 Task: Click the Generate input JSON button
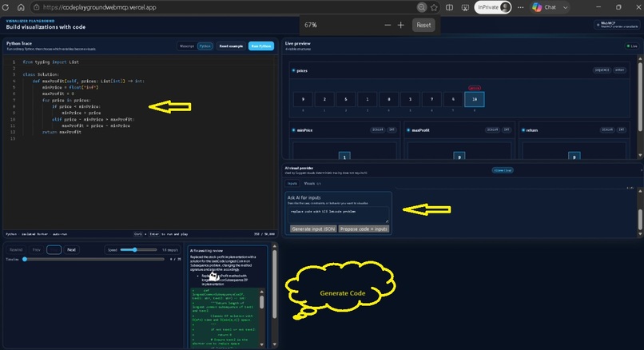(x=313, y=229)
